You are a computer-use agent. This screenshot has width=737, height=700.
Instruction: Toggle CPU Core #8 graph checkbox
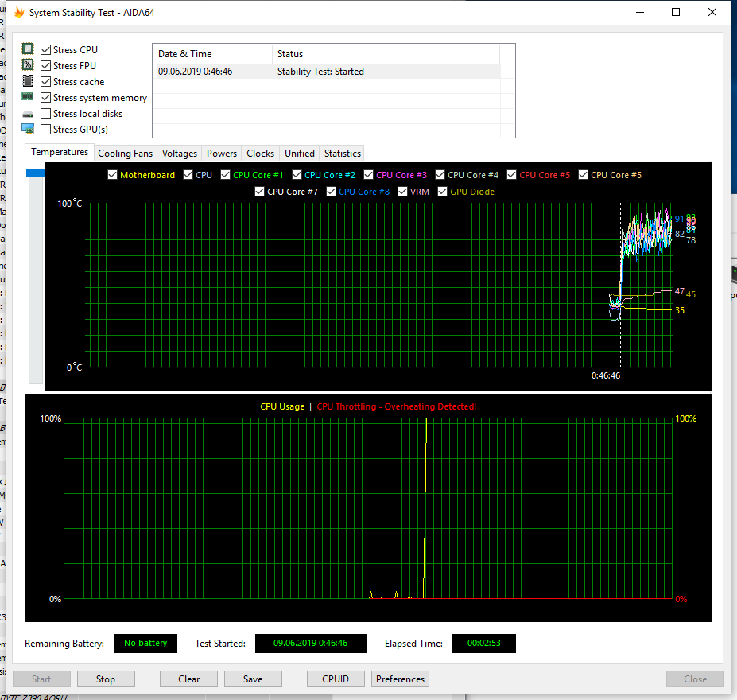point(331,192)
